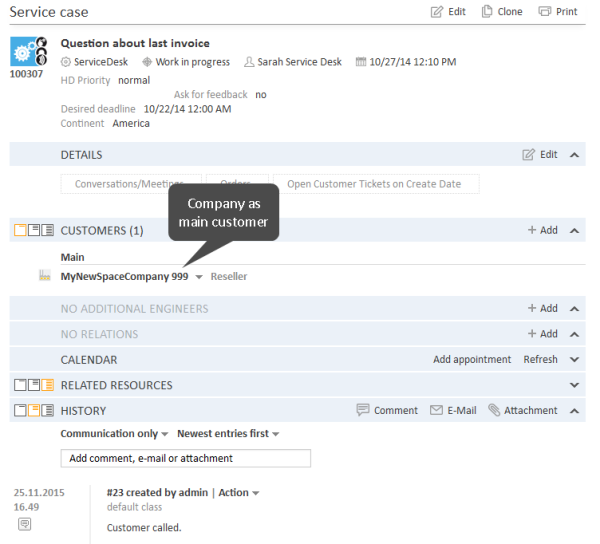Image resolution: width=600 pixels, height=544 pixels.
Task: Open the Newest entries first sort dropdown
Action: point(228,433)
